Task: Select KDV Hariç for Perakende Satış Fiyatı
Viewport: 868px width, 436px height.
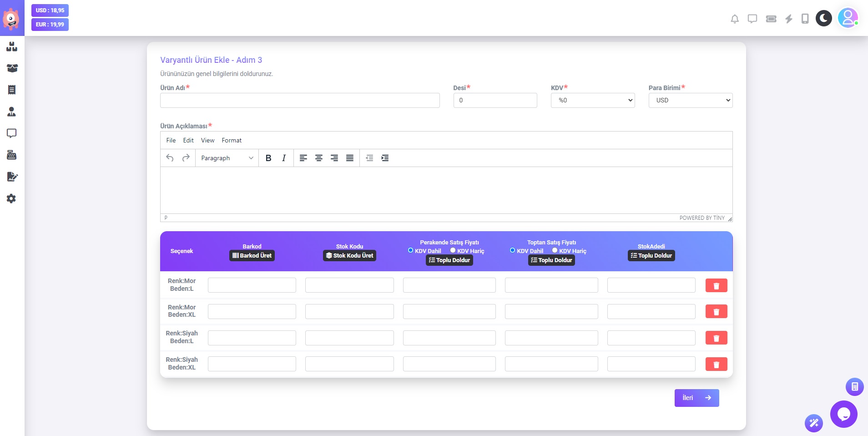Action: [453, 250]
